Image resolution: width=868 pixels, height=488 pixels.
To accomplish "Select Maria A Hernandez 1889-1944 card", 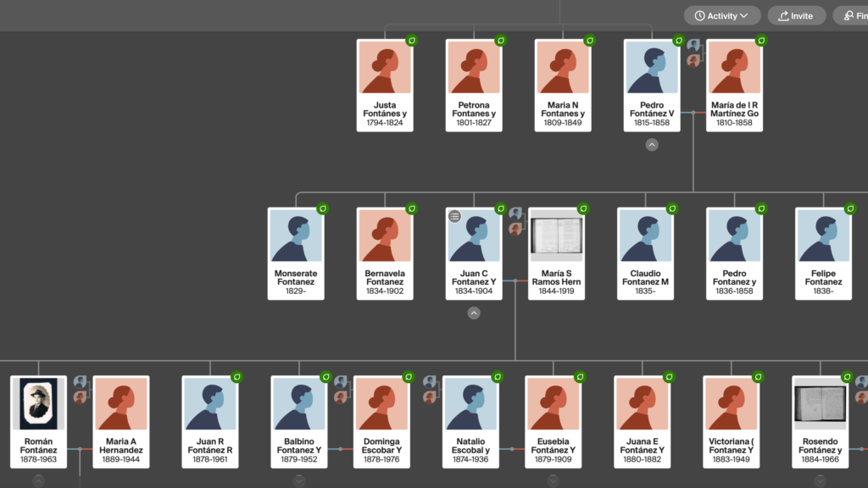I will tap(121, 422).
